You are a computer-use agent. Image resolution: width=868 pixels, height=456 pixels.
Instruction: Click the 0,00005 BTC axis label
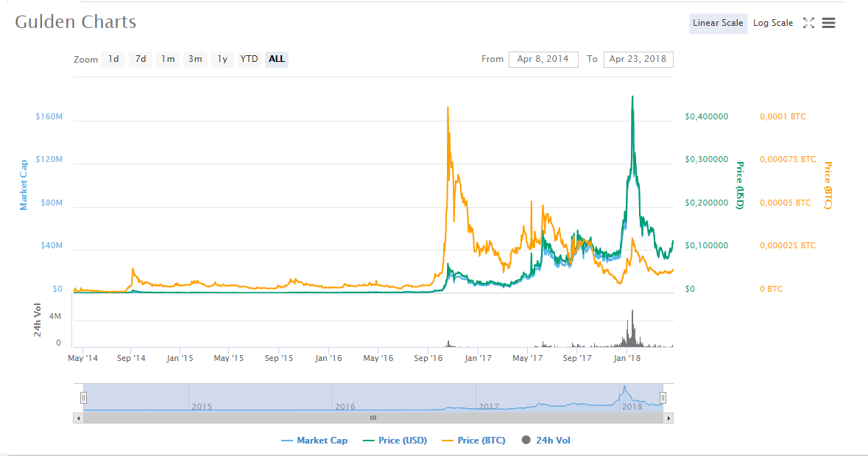pyautogui.click(x=785, y=203)
